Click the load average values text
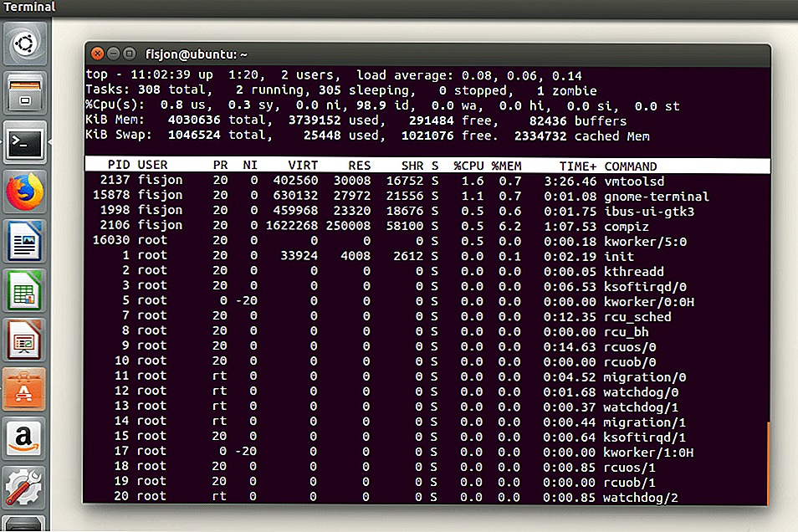The image size is (798, 532). (x=522, y=76)
